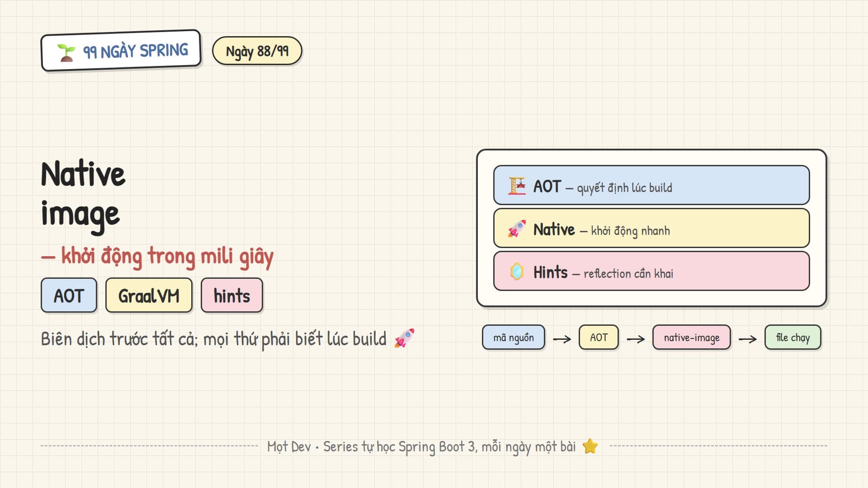
Task: Click the 'AOT – quyết định lúc build' card
Action: tap(651, 185)
